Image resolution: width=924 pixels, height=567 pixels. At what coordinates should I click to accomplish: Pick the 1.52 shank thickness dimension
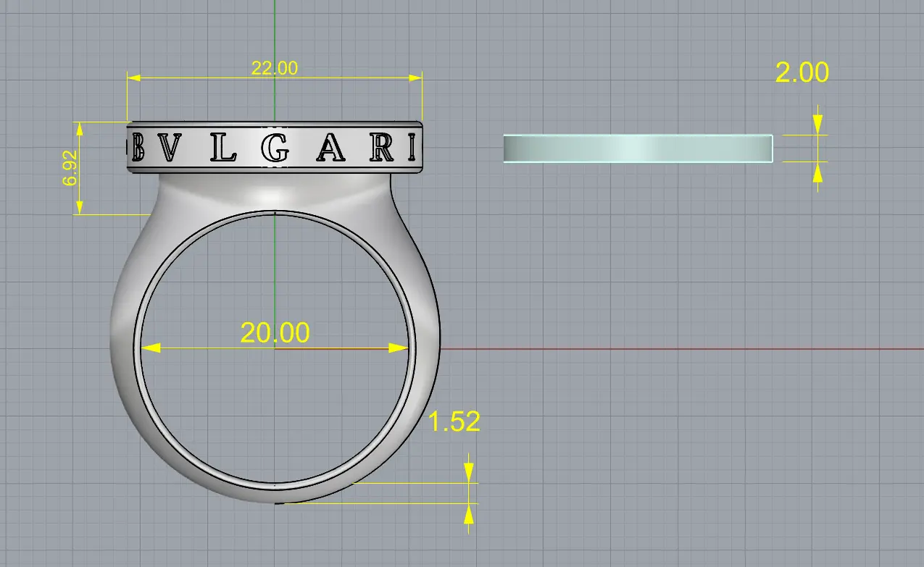coord(454,421)
